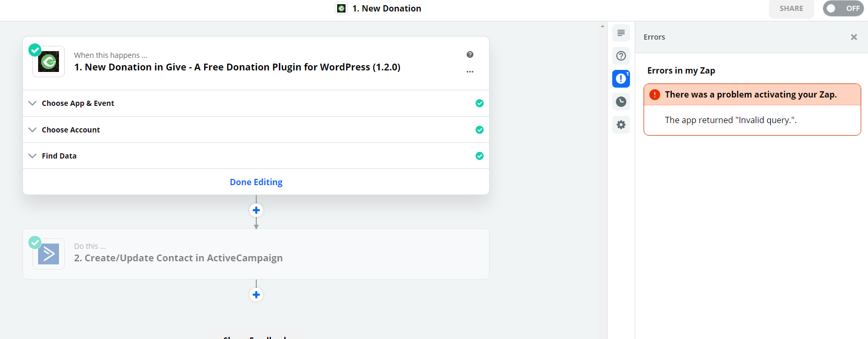
Task: Open the help circle sidebar icon
Action: click(621, 56)
